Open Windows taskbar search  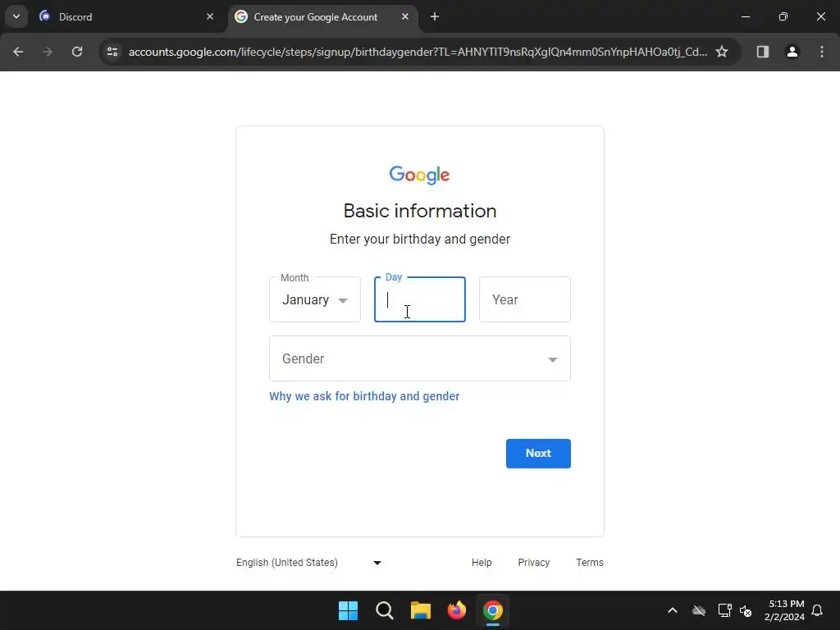point(384,610)
